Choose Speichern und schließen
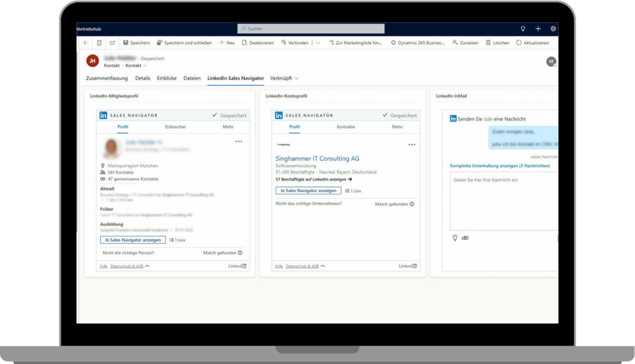The height and width of the screenshot is (364, 635). coord(184,43)
